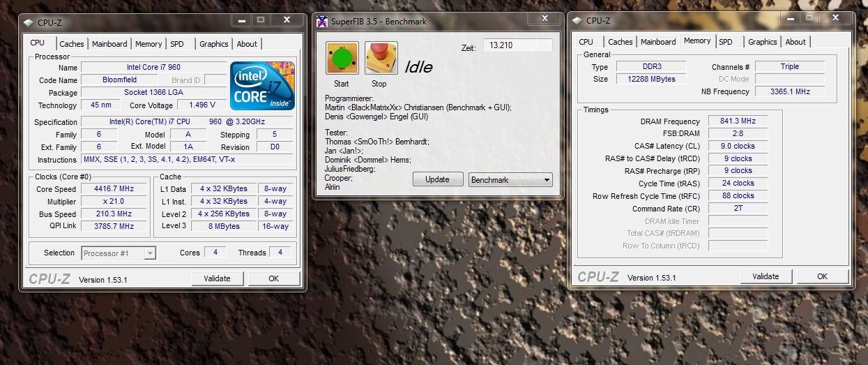Image resolution: width=868 pixels, height=365 pixels.
Task: Click the Specification field Intel Core i7 CPU
Action: 188,122
